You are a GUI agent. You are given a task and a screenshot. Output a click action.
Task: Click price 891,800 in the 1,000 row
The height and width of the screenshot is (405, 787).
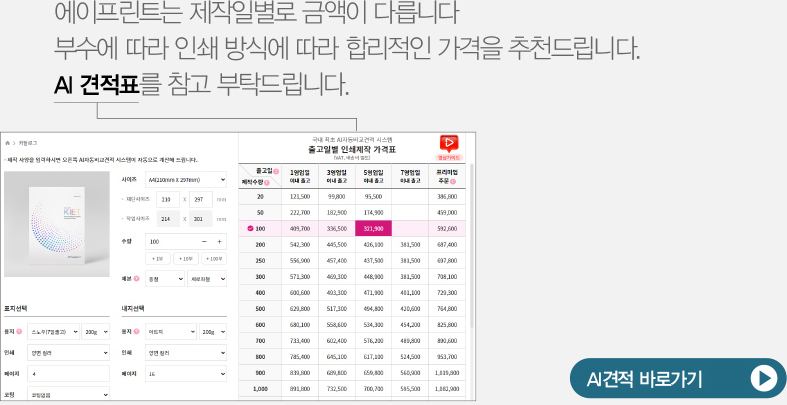pos(300,388)
